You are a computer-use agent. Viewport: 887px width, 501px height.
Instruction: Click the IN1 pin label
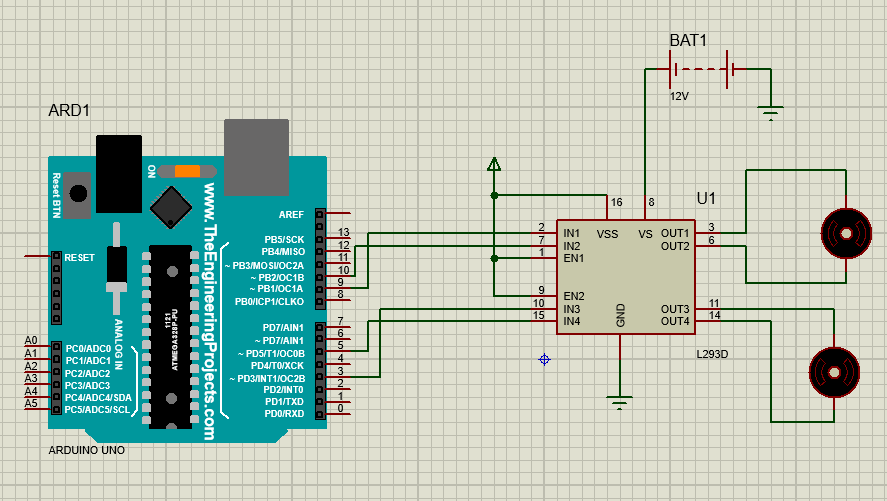tap(571, 233)
